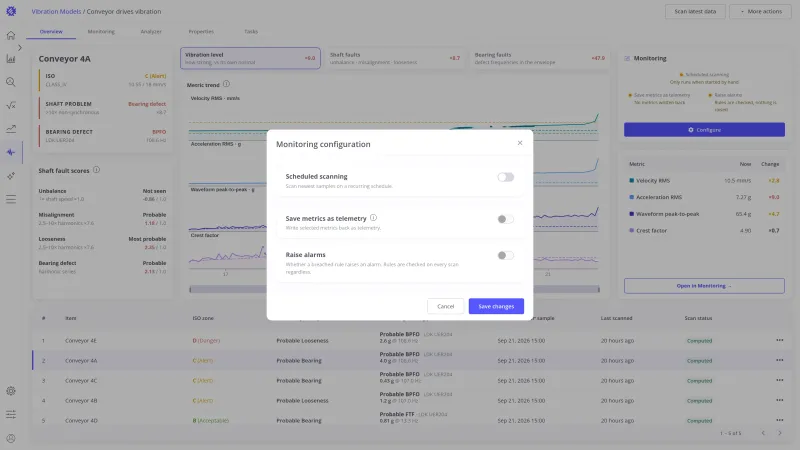
Task: Go to previous table page arrow
Action: [763, 433]
